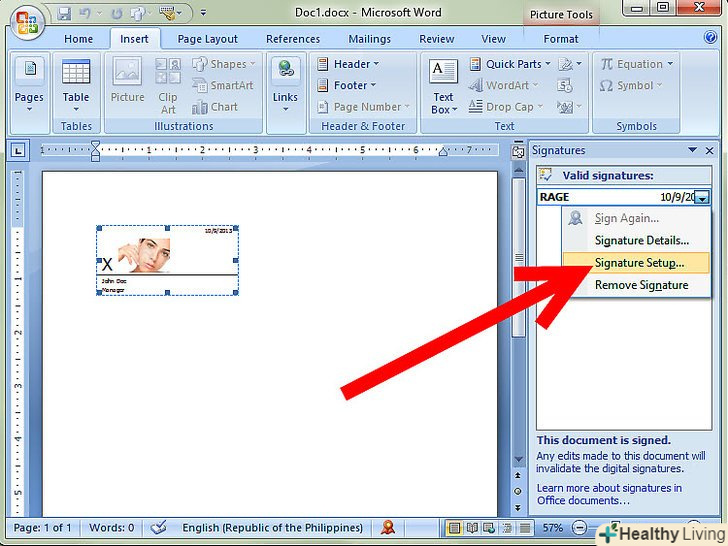Viewport: 728px width, 546px height.
Task: Click the spelling check status icon
Action: click(158, 527)
